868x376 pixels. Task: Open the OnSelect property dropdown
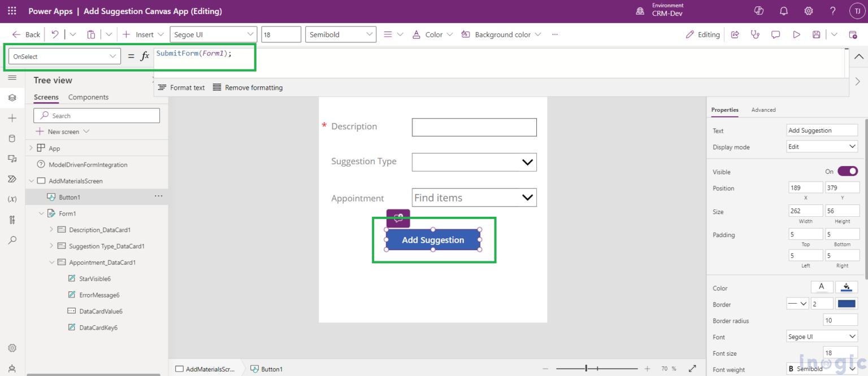pos(64,56)
